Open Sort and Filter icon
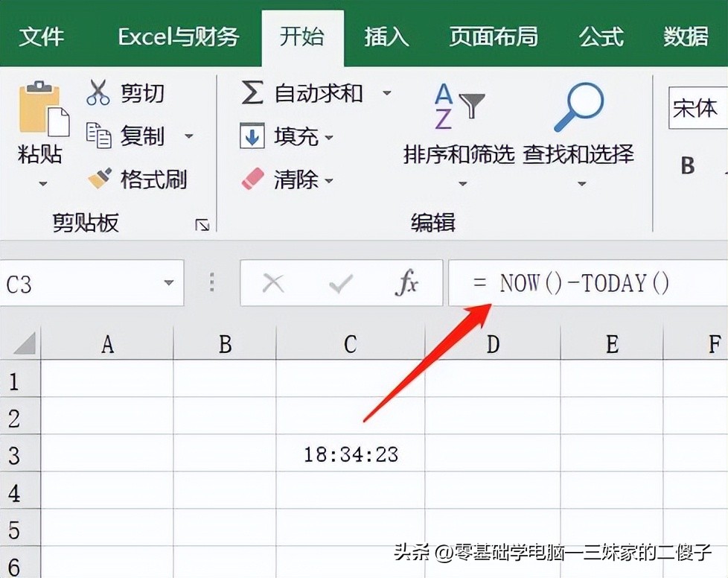Viewport: 728px width, 578px height. [459, 107]
